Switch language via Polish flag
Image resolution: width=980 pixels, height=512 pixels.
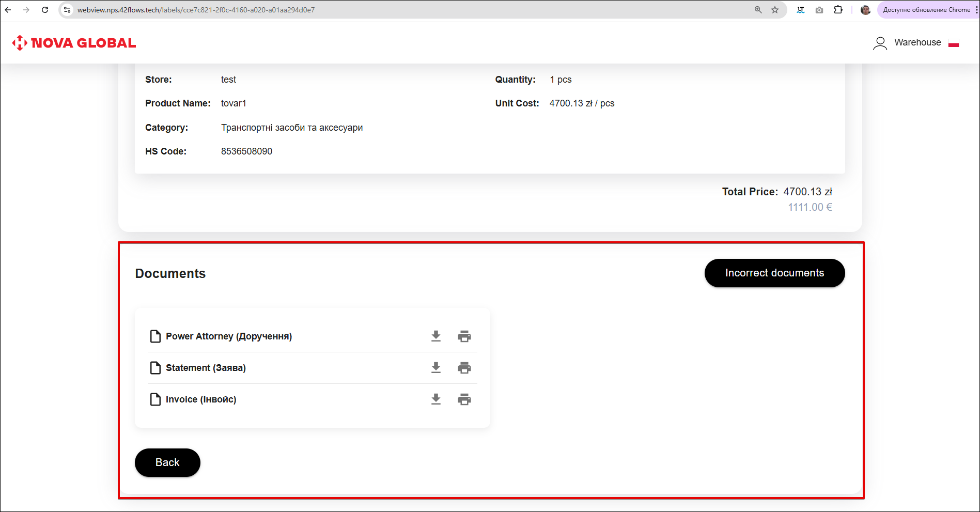[954, 43]
